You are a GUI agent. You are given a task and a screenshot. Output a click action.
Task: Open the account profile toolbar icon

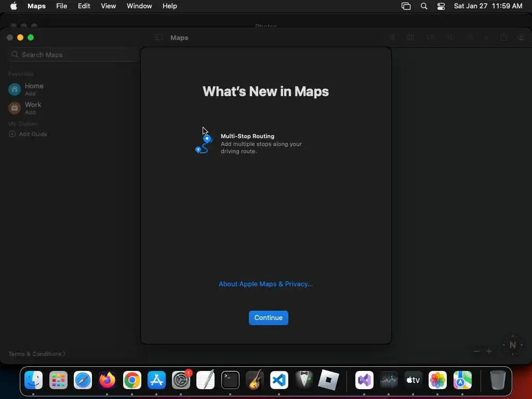coord(522,37)
